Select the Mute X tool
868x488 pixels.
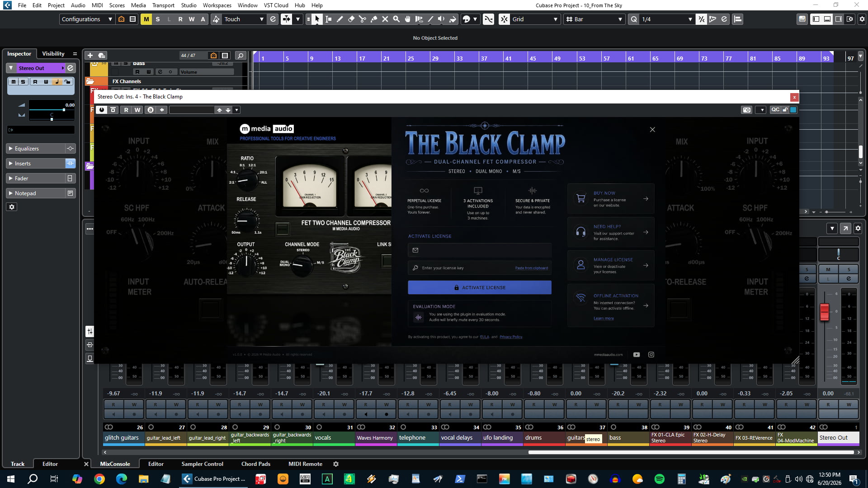pyautogui.click(x=385, y=19)
